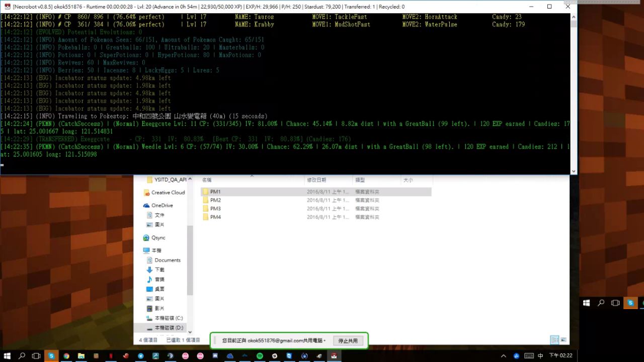Click the Necrobot Pokeball taskbar icon
Viewport: 644px width, 362px height.
tap(334, 355)
